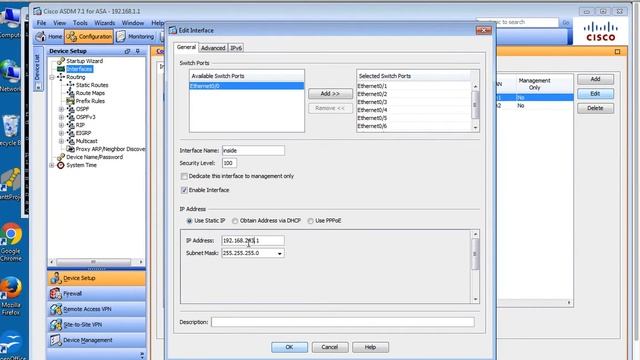
Task: Switch to the Advanced tab
Action: [213, 48]
